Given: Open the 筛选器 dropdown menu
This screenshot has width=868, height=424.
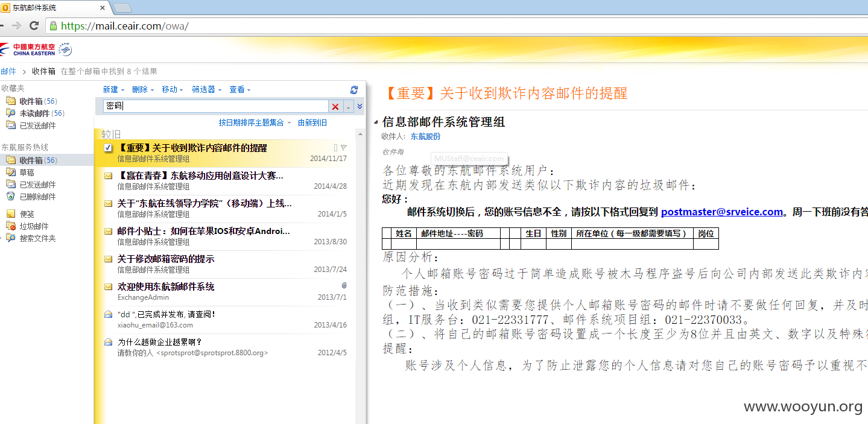Looking at the screenshot, I should pos(206,89).
